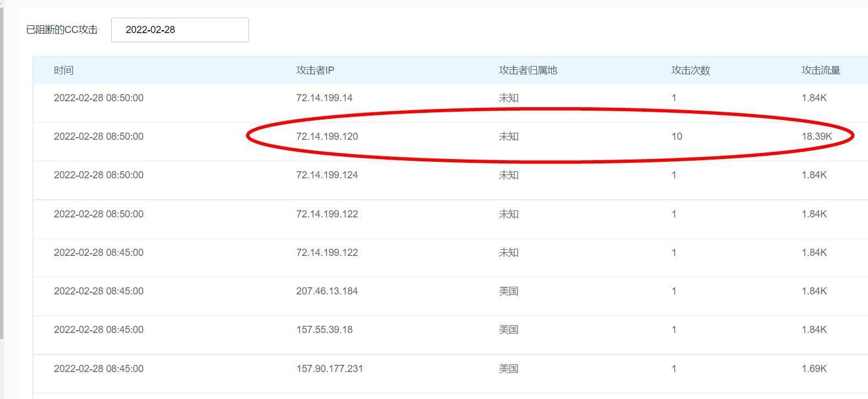This screenshot has width=868, height=399.
Task: Click 1.84K traffic for IP 72.14.199.124
Action: click(x=815, y=175)
